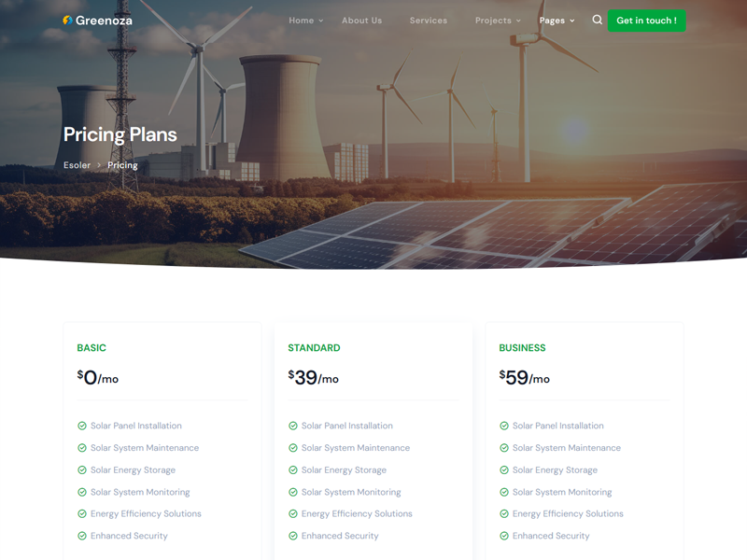The image size is (747, 560).
Task: Open the Pages menu item
Action: click(x=552, y=21)
